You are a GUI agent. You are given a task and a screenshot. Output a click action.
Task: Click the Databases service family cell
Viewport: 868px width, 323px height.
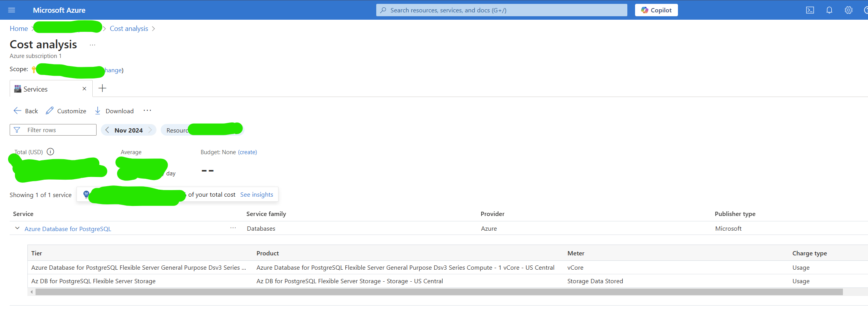(261, 229)
